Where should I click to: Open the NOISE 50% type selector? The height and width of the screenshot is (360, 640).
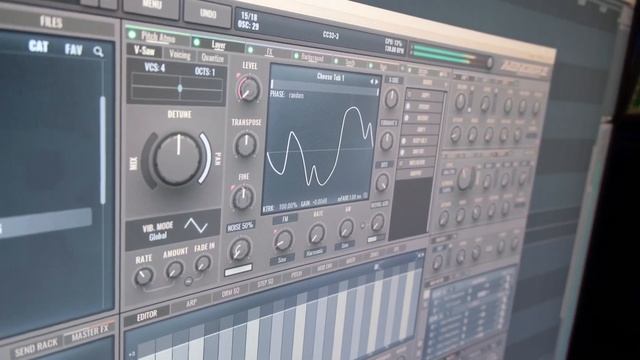[x=240, y=226]
